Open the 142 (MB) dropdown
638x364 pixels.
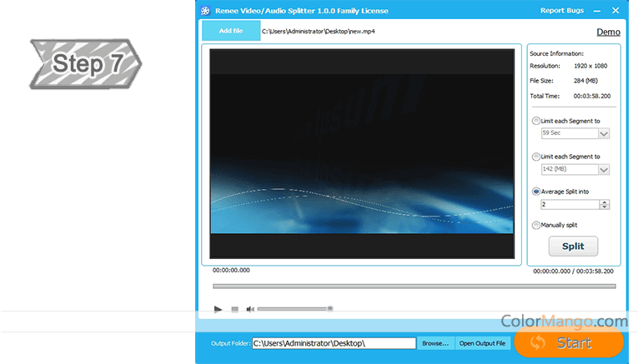604,169
